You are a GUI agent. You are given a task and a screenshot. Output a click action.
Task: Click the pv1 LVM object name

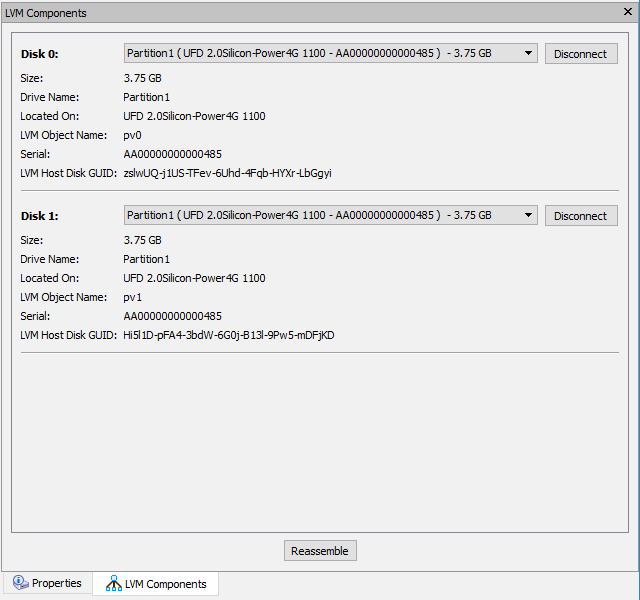132,298
